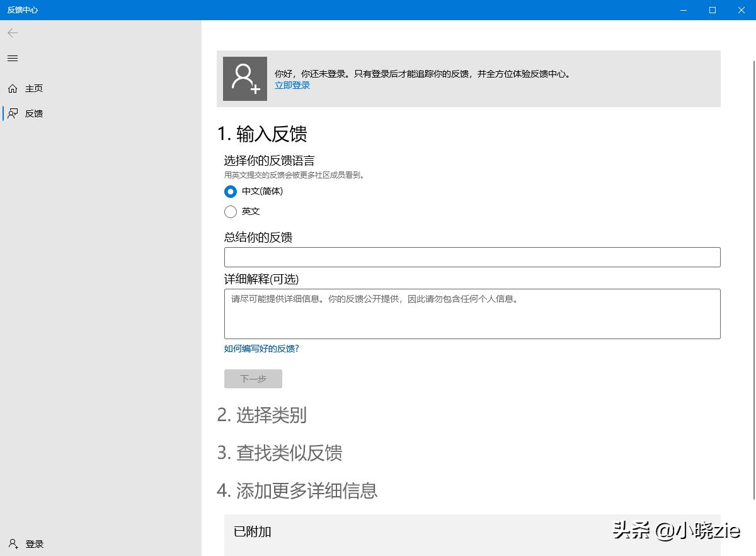This screenshot has width=756, height=556.
Task: Click the 登录 person icon at bottom
Action: tap(13, 543)
